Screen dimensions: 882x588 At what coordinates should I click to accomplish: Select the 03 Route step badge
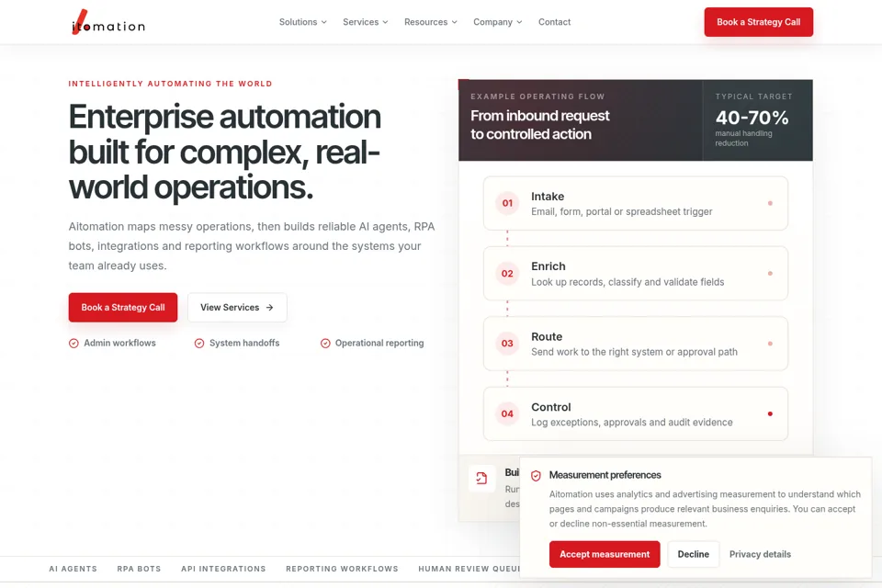pos(507,344)
